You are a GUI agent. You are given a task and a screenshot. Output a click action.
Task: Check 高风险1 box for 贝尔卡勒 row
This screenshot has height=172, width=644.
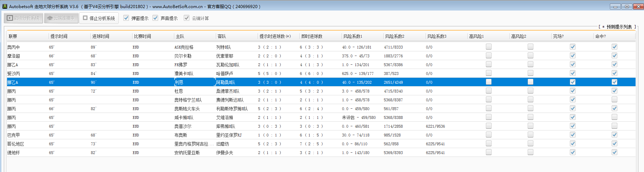[x=488, y=56]
